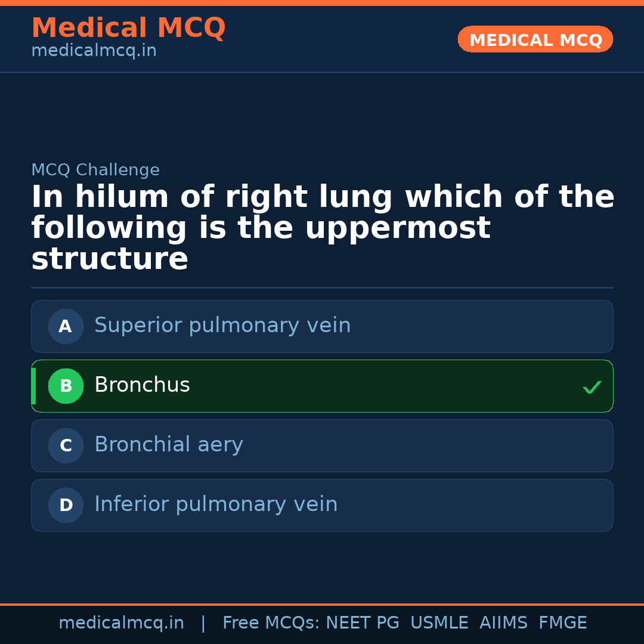
Task: Select the FMGE category
Action: tap(562, 623)
